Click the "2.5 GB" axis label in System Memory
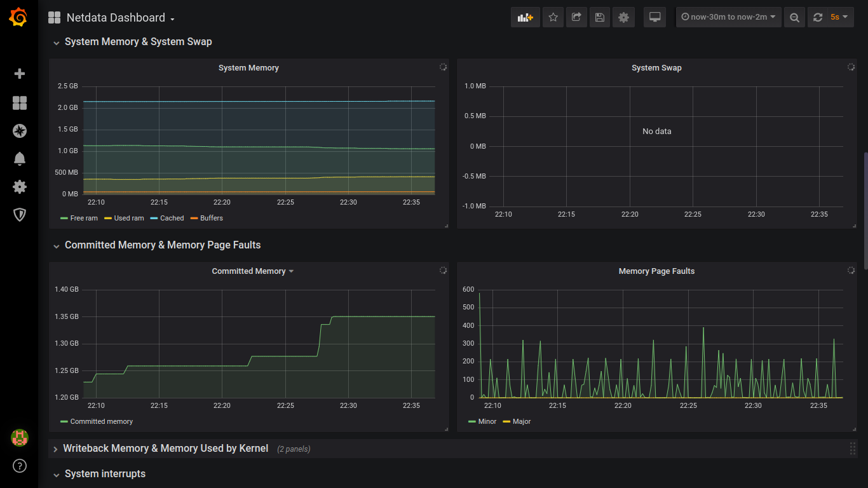 point(68,86)
